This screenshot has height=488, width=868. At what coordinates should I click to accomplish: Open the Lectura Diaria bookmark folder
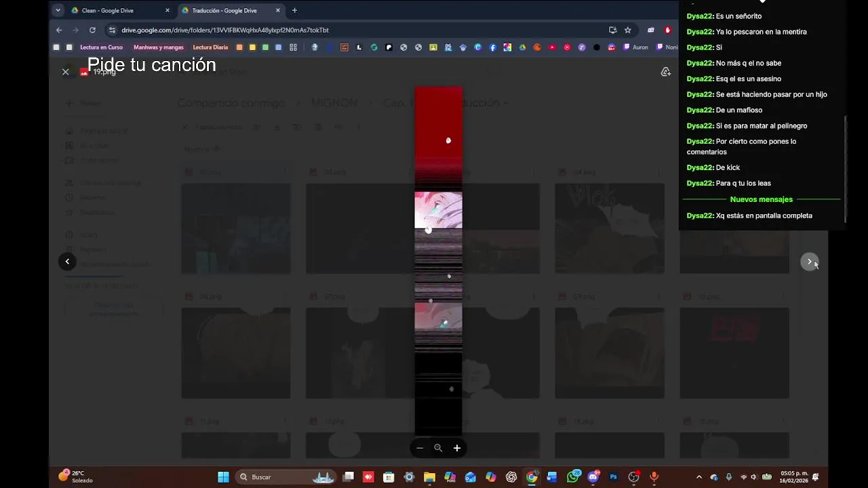210,47
